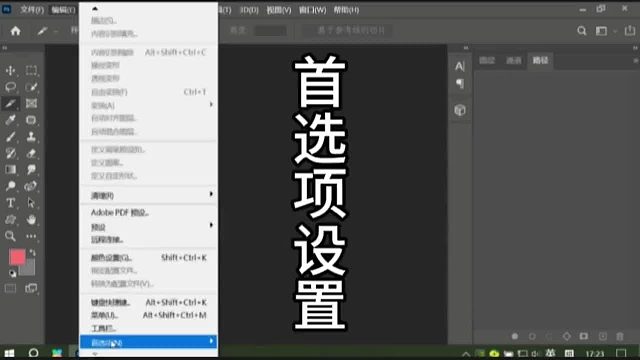
Task: Select the Frame tool
Action: tap(31, 103)
